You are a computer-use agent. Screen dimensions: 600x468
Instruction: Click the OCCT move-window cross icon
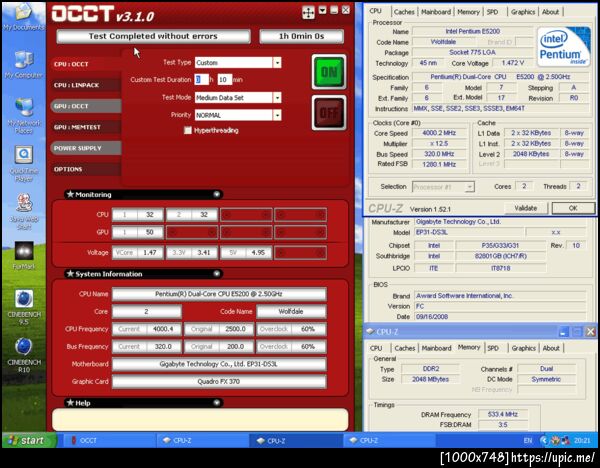pyautogui.click(x=308, y=12)
